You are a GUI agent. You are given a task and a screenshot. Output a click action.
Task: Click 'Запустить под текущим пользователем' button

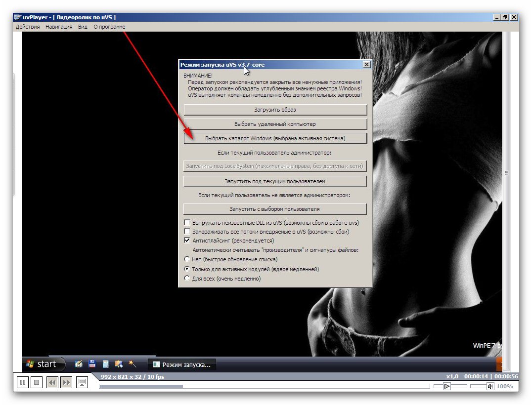pyautogui.click(x=275, y=182)
